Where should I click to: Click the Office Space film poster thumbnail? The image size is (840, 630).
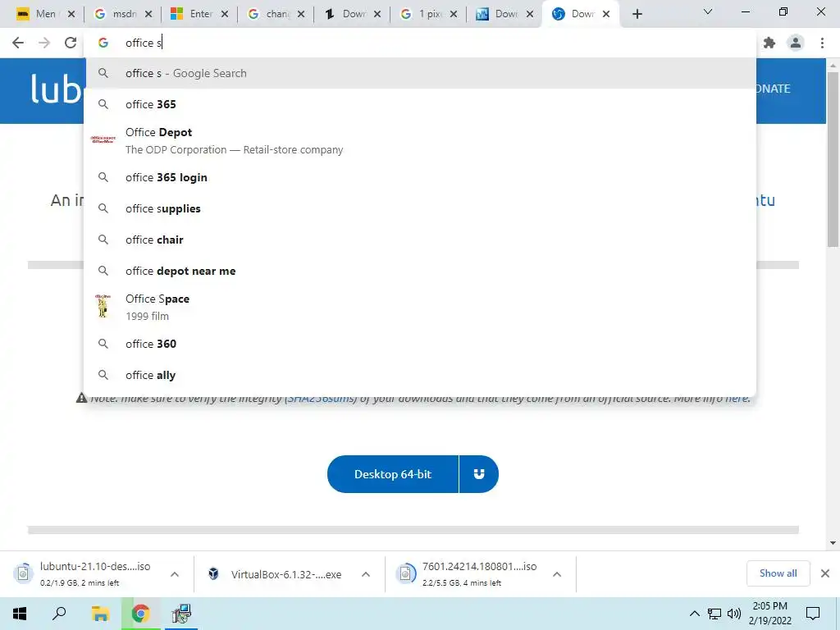click(x=103, y=306)
